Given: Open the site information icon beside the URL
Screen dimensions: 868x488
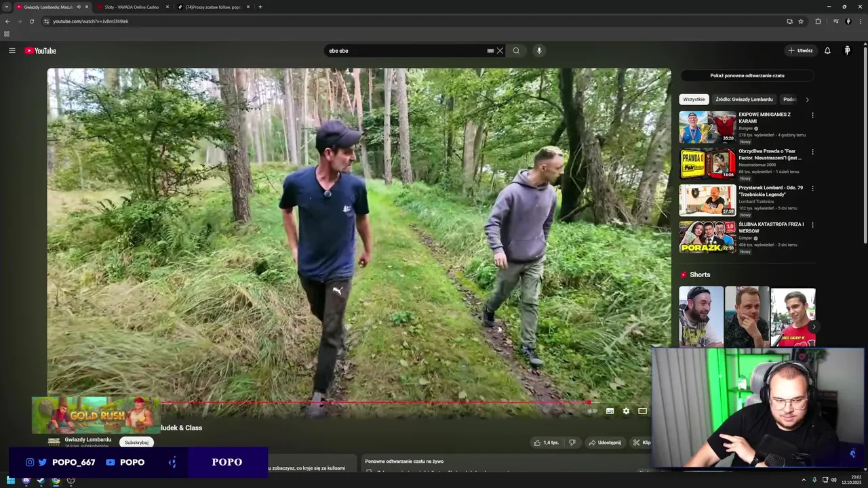Looking at the screenshot, I should pyautogui.click(x=46, y=21).
